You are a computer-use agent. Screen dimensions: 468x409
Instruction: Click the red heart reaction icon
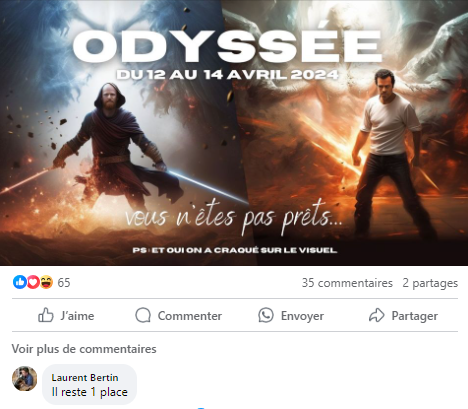[33, 282]
